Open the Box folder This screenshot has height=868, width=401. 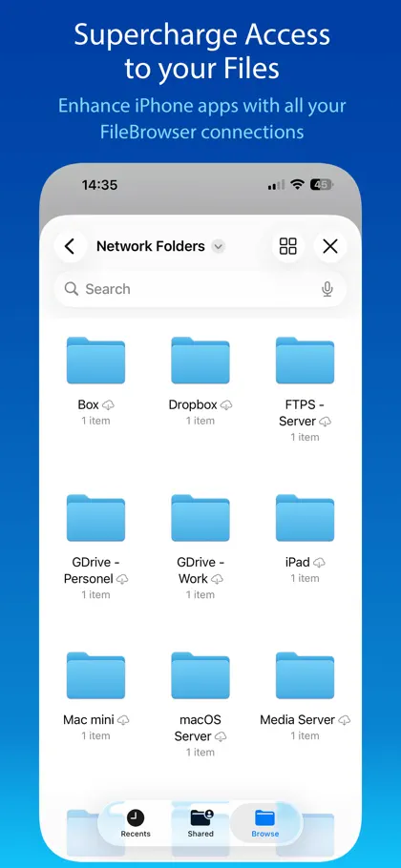tap(95, 361)
